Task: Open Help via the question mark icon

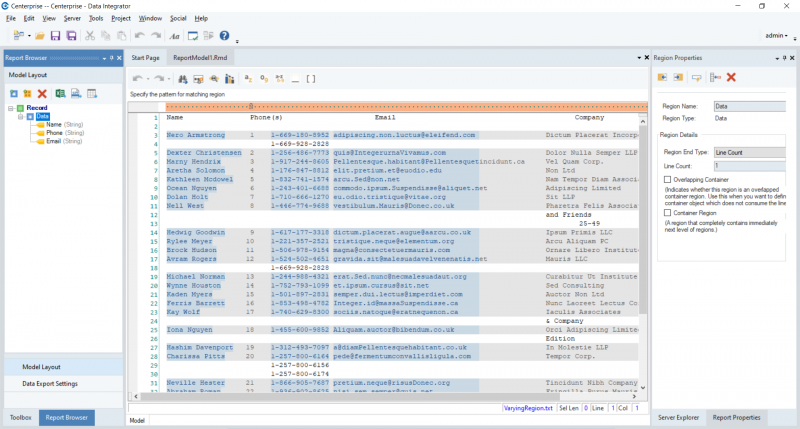Action: [224, 36]
